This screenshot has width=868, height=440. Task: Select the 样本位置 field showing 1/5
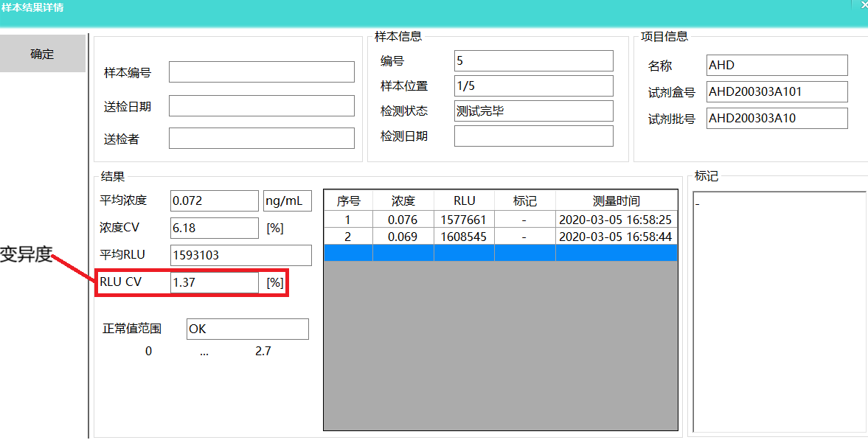[x=533, y=85]
